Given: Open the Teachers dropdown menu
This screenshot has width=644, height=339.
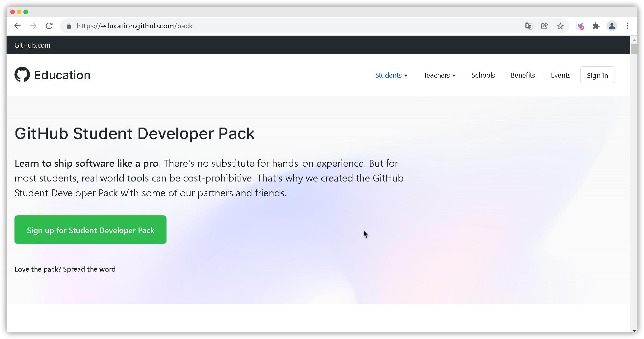Looking at the screenshot, I should pyautogui.click(x=439, y=75).
